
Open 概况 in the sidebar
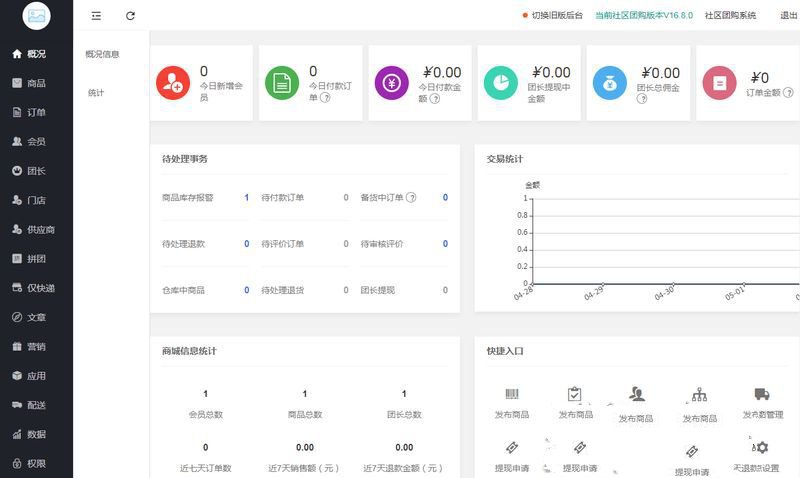point(29,54)
